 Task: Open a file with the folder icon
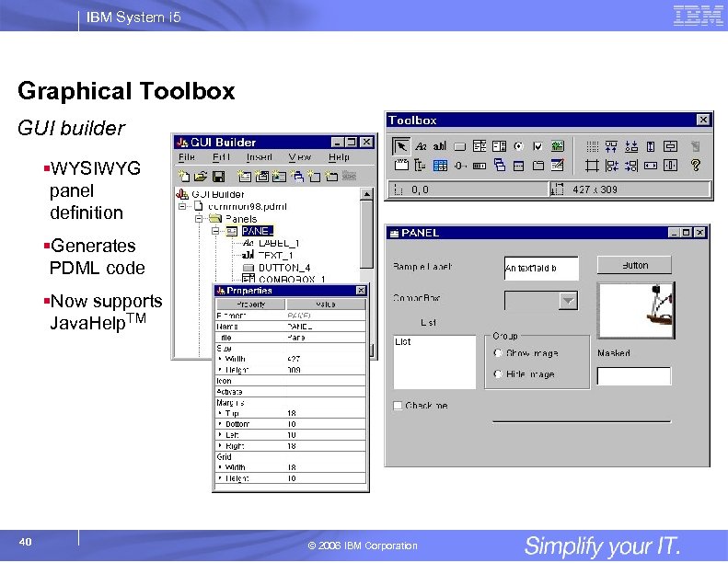pos(201,176)
